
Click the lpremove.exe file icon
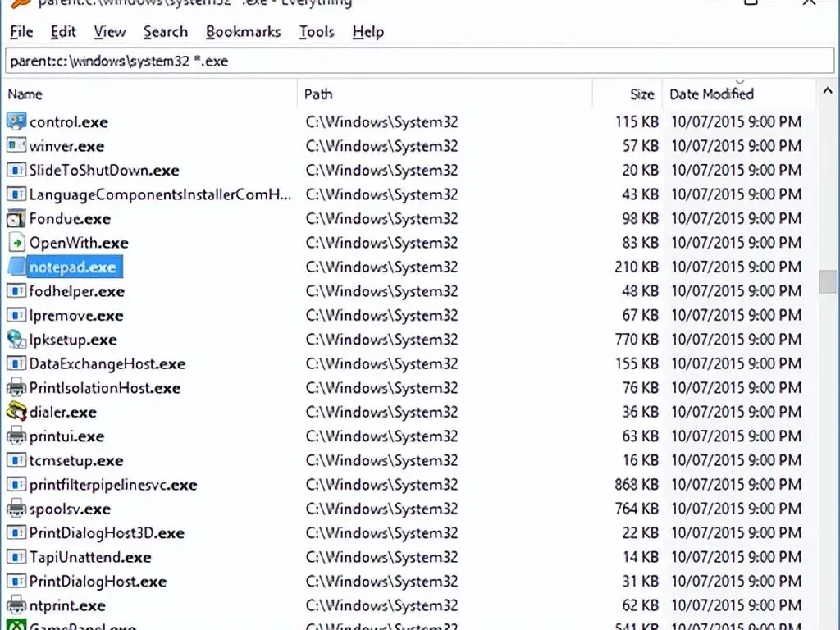point(16,315)
